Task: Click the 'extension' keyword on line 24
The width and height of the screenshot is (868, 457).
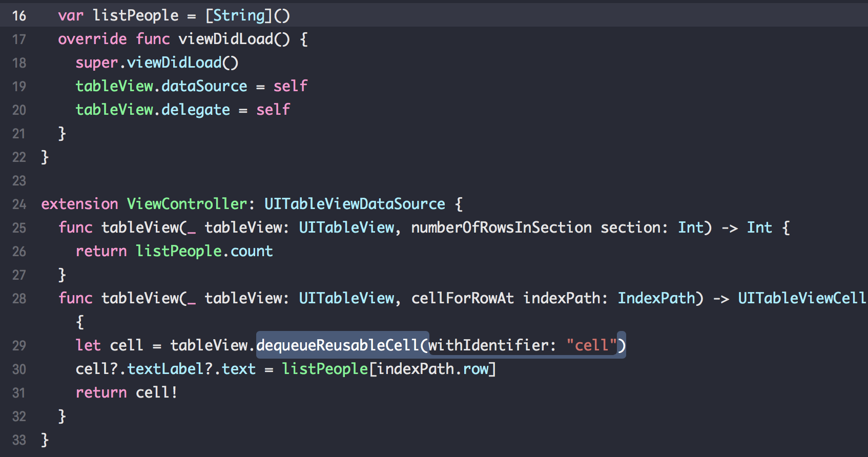Action: tap(79, 204)
